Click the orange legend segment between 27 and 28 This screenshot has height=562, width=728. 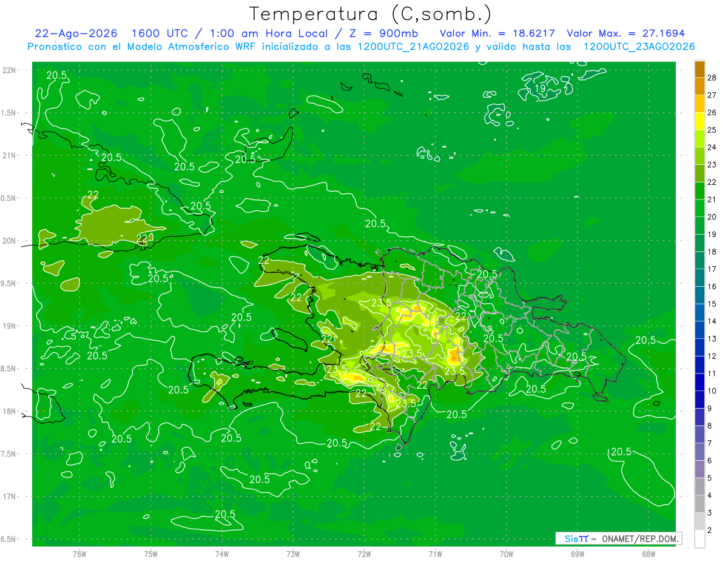point(699,87)
